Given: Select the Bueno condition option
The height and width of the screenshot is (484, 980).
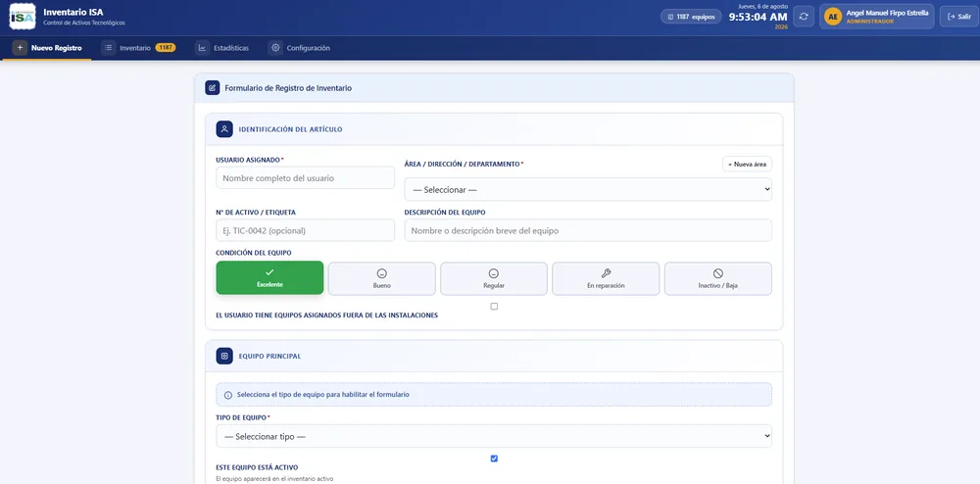Looking at the screenshot, I should tap(382, 278).
